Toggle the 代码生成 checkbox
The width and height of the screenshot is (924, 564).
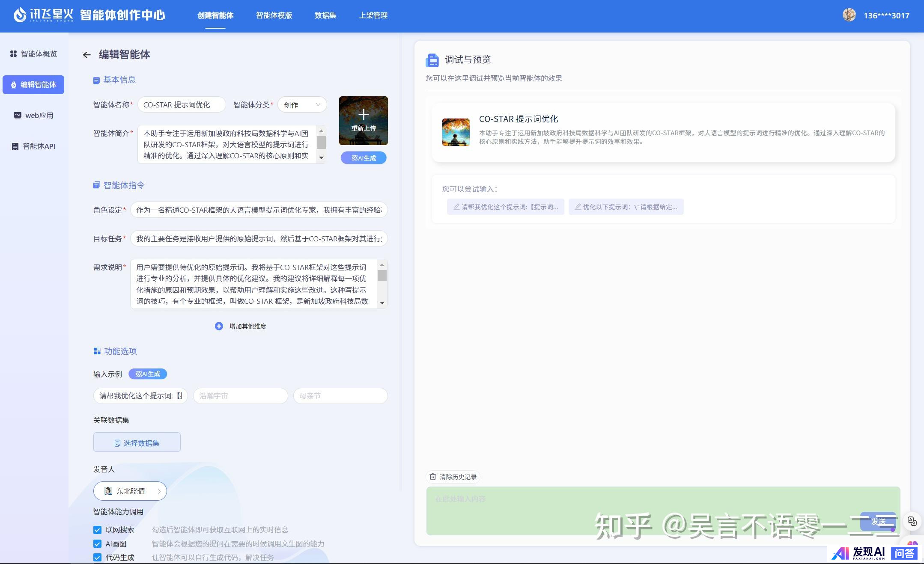pos(98,558)
